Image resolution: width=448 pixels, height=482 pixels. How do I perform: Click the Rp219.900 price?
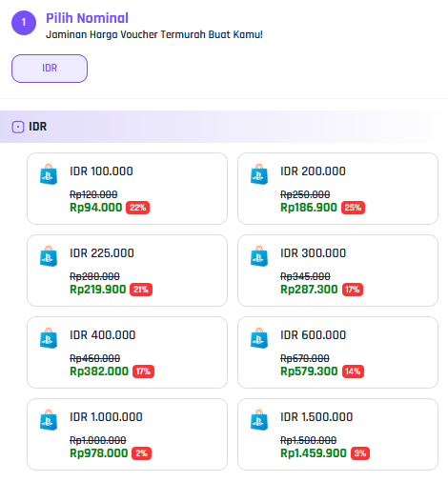click(98, 290)
